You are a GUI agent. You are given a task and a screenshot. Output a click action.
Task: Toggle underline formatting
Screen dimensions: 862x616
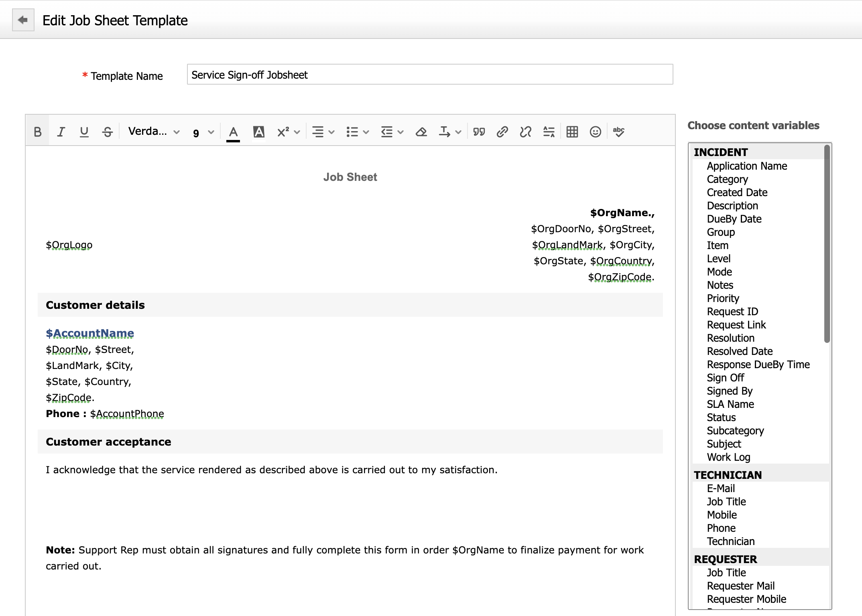point(84,132)
